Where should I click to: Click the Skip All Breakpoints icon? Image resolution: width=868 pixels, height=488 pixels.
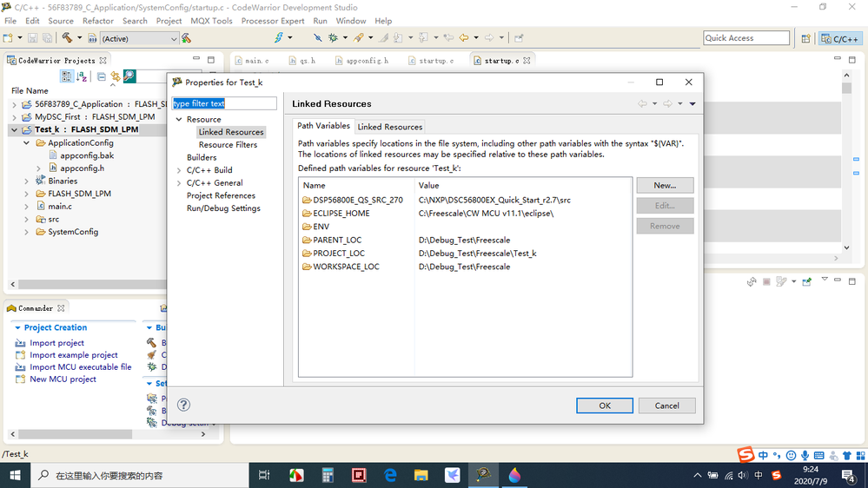point(317,37)
